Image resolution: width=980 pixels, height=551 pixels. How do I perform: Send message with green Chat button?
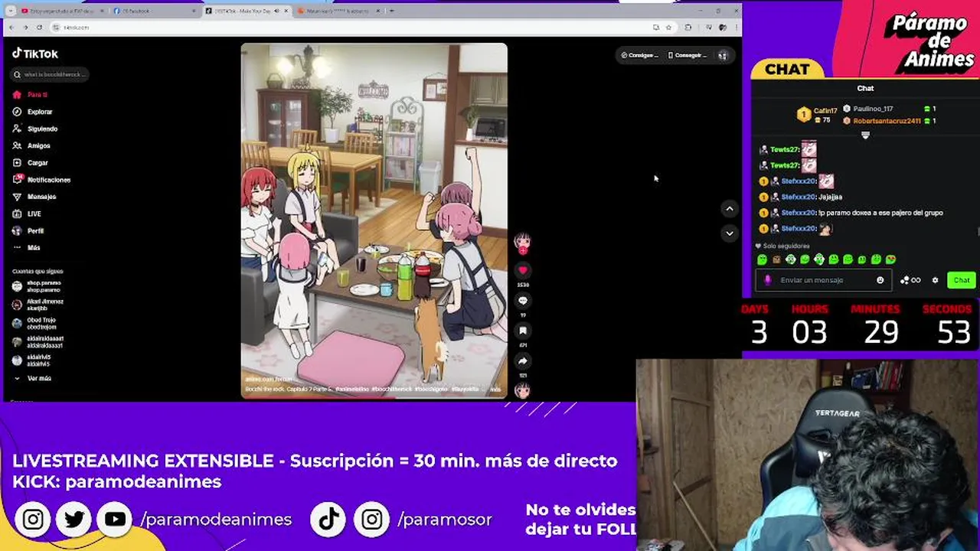pyautogui.click(x=962, y=280)
